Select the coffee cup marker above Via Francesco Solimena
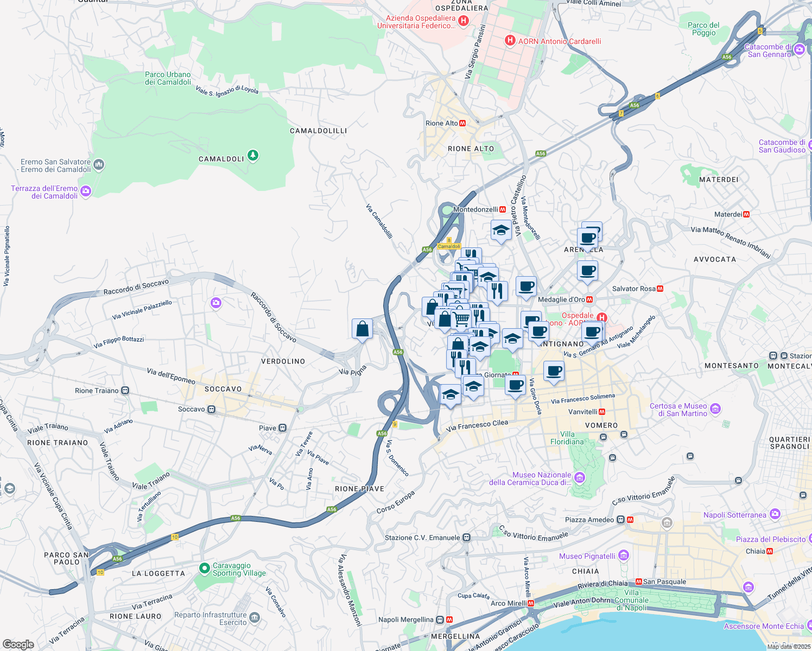Image resolution: width=812 pixels, height=651 pixels. coord(554,372)
